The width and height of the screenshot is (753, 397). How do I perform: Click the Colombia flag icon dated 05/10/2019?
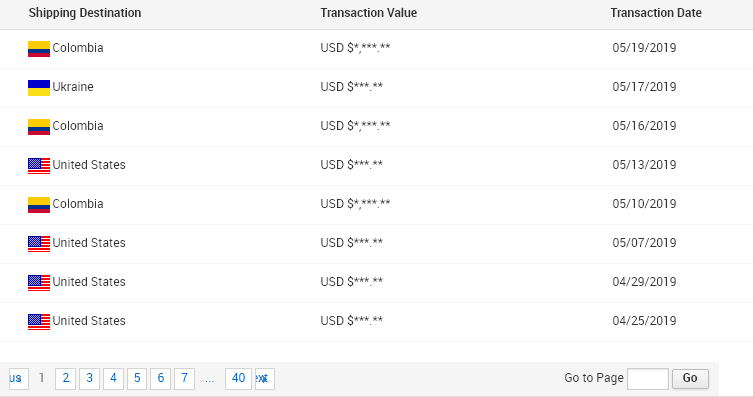point(39,205)
